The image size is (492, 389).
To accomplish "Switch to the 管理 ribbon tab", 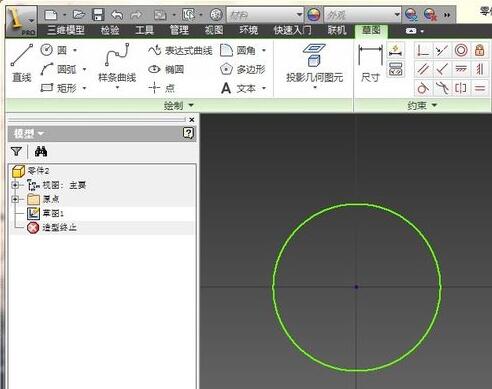I will coord(179,30).
